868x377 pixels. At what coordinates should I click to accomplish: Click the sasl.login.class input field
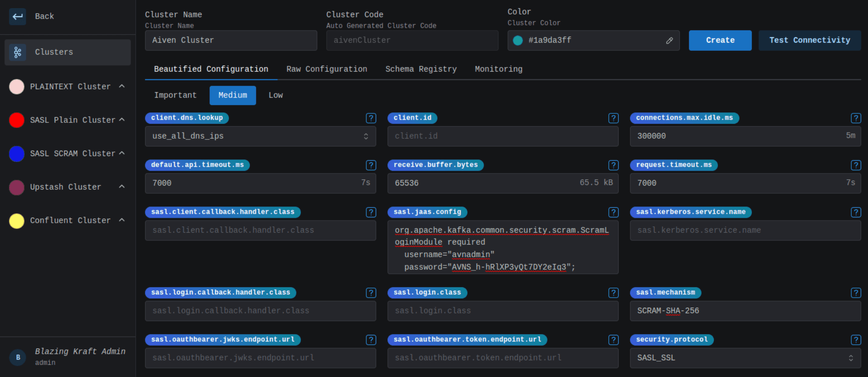point(503,311)
